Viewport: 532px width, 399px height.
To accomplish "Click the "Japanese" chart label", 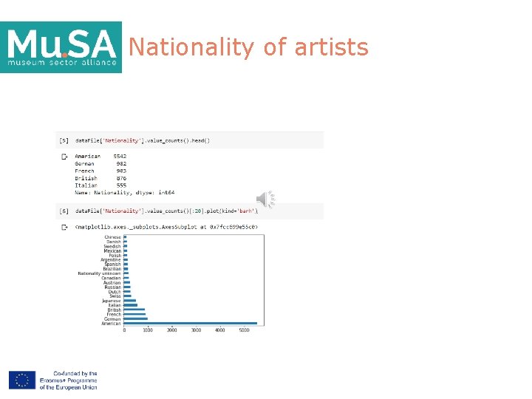I will pyautogui.click(x=112, y=301).
